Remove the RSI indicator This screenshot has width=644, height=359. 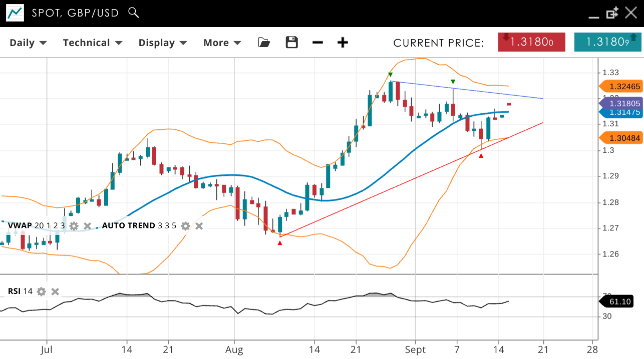(x=55, y=291)
